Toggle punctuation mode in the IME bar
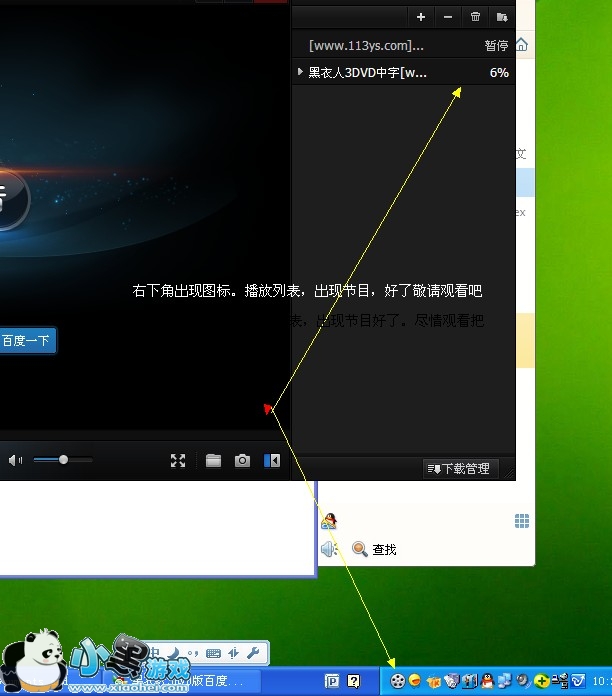This screenshot has width=612, height=696. (x=193, y=653)
